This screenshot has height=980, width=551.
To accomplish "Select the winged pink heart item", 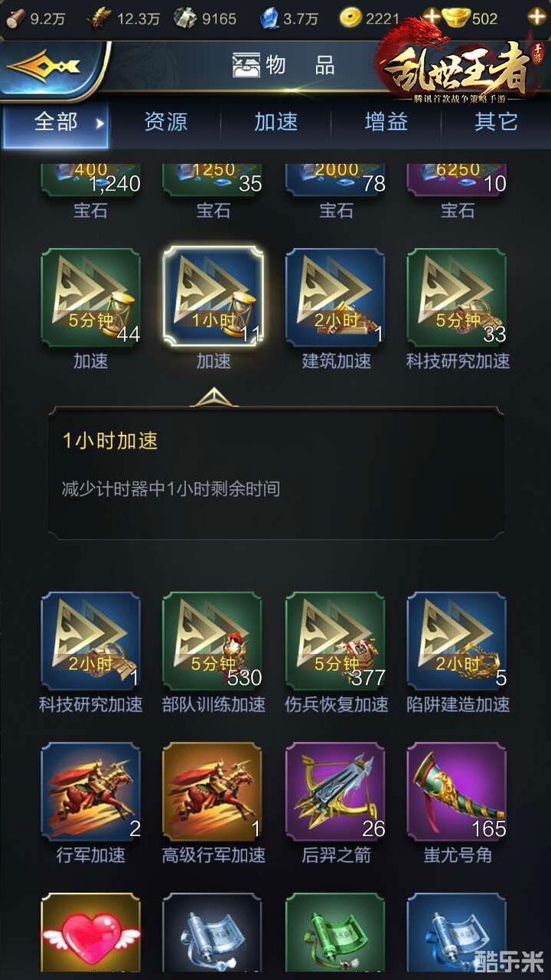I will click(90, 936).
